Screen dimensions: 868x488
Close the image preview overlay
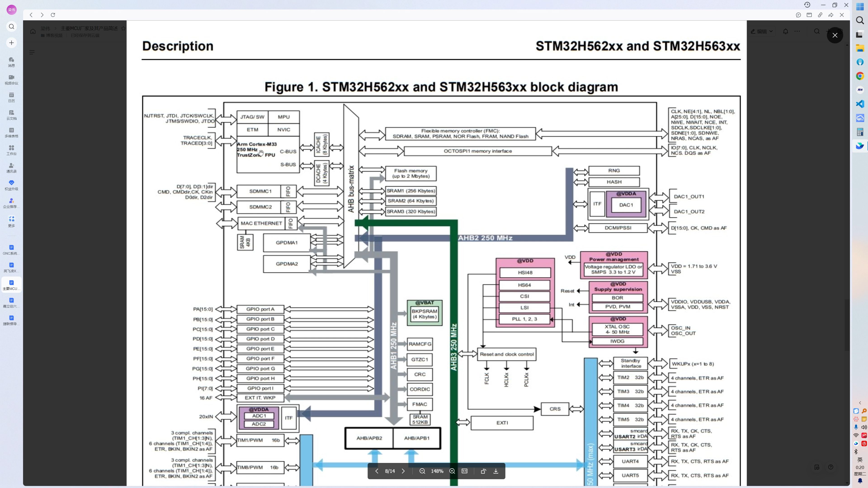tap(835, 35)
